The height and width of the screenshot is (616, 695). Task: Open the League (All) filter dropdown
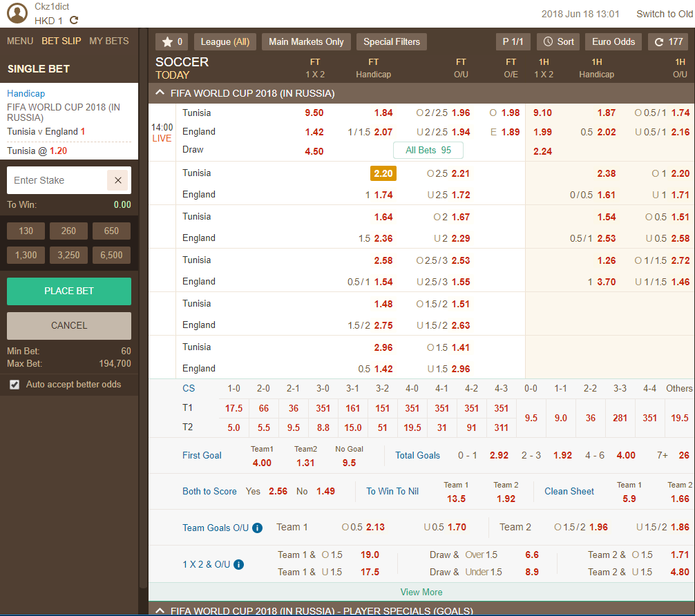pyautogui.click(x=225, y=41)
